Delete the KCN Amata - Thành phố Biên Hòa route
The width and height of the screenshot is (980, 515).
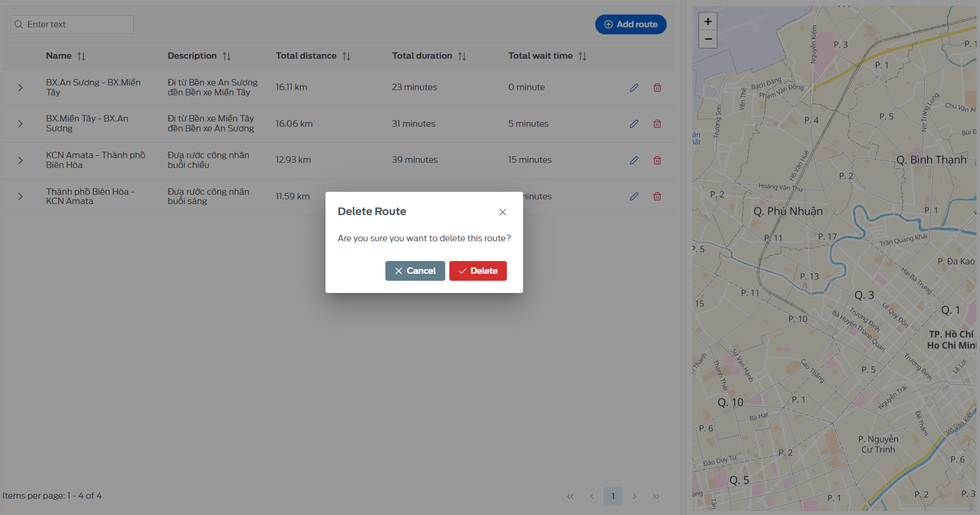point(657,160)
